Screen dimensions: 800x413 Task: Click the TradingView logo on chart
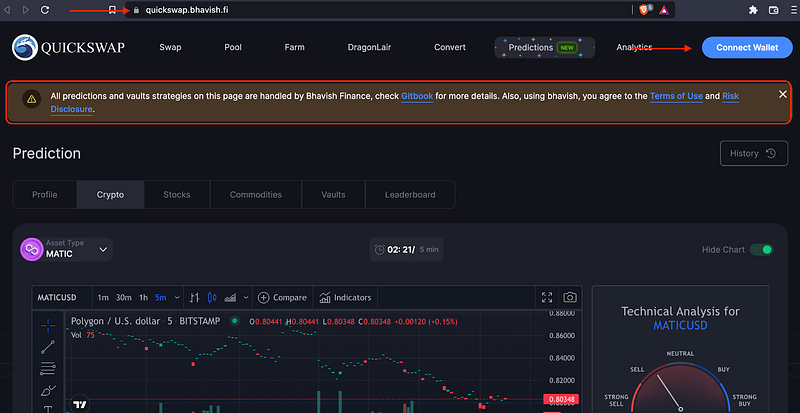pos(80,404)
